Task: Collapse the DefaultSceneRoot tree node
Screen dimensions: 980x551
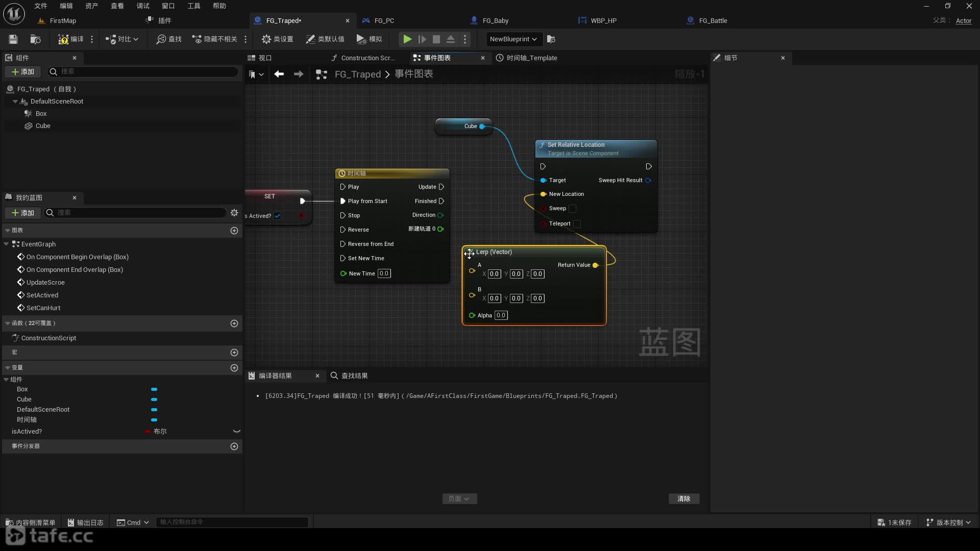Action: [15, 102]
